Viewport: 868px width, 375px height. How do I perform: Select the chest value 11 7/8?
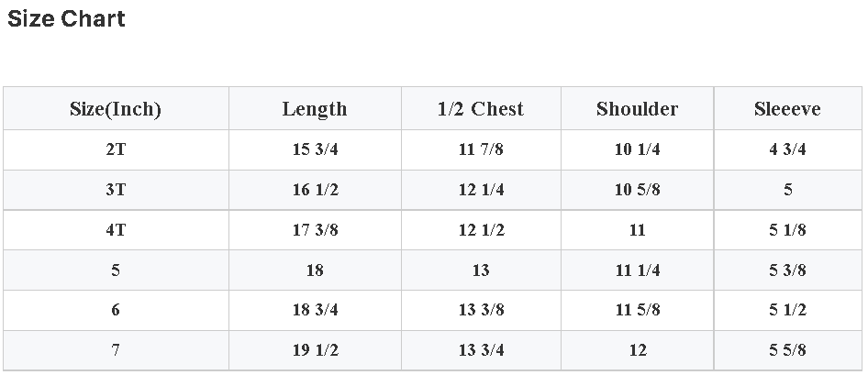point(481,149)
